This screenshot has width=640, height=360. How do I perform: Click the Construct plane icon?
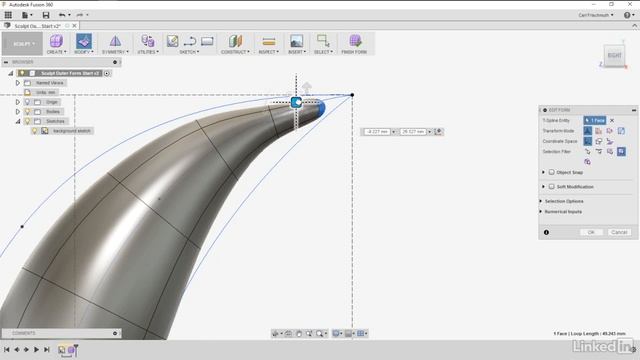coord(236,41)
